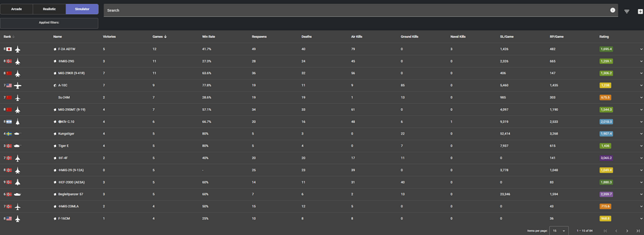Click the add plus box icon
The image size is (644, 235).
click(x=640, y=12)
